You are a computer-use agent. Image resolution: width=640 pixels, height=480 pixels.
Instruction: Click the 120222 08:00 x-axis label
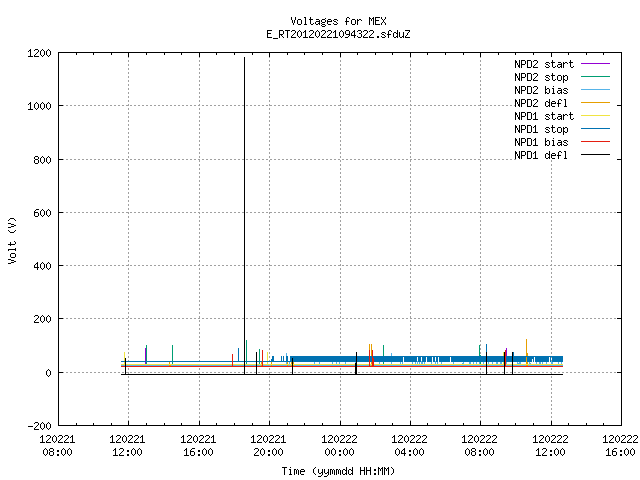coord(479,446)
